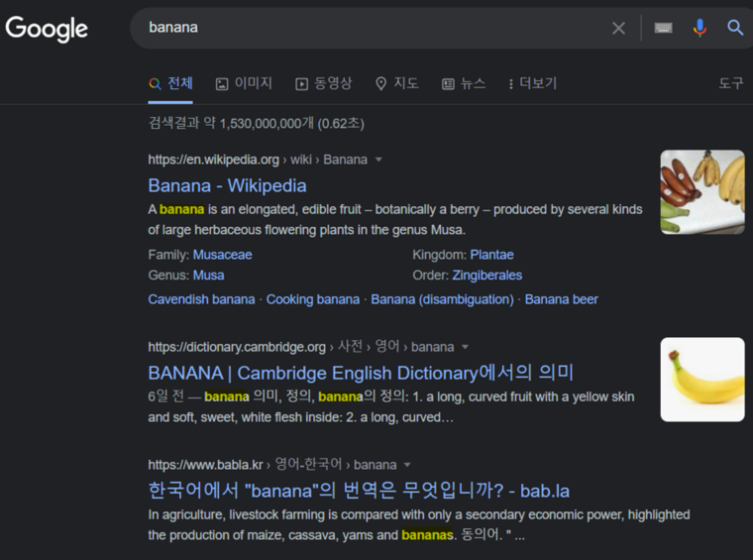This screenshot has height=560, width=753.
Task: Open the bab.la translation result
Action: pos(359,491)
